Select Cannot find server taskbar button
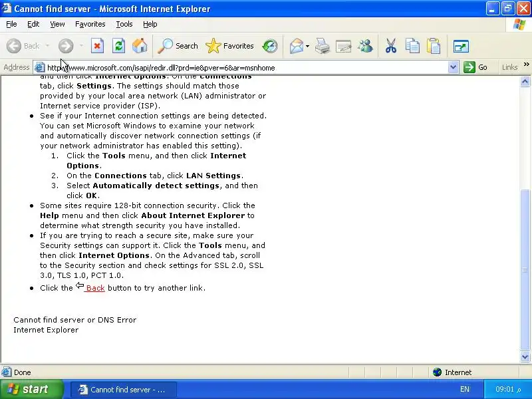The height and width of the screenshot is (399, 532). tap(124, 390)
